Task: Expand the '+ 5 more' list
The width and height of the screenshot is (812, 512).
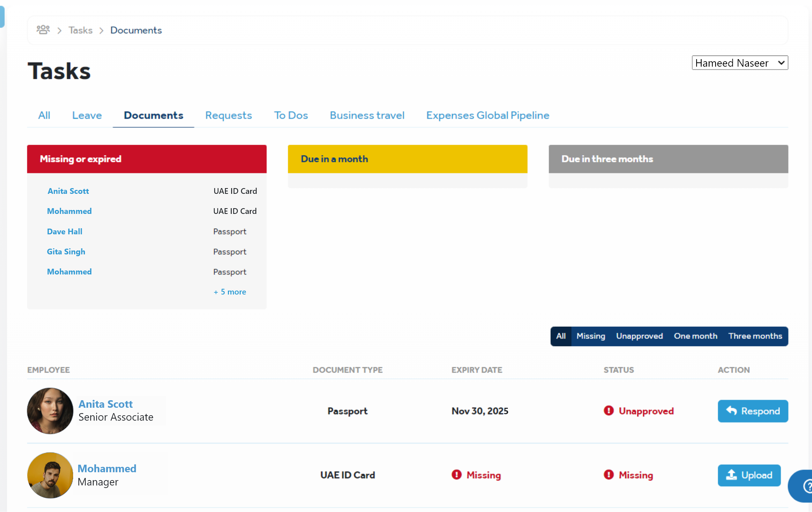Action: 230,292
